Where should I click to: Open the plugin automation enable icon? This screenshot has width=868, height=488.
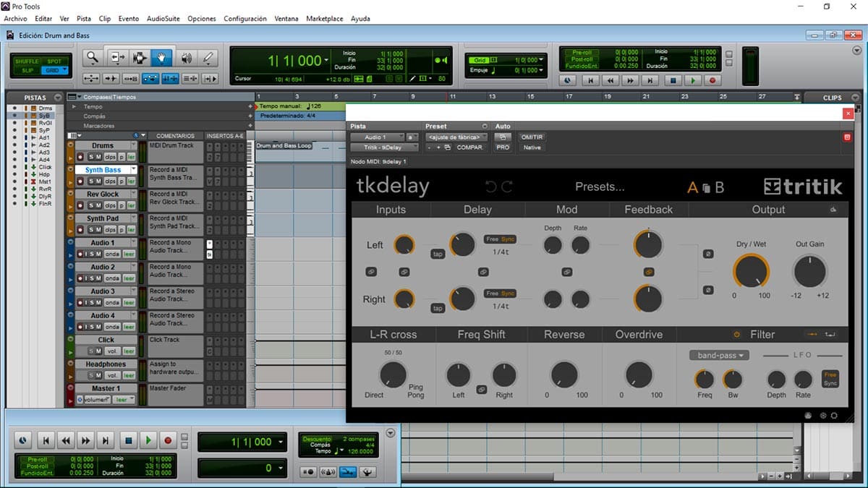tap(503, 137)
